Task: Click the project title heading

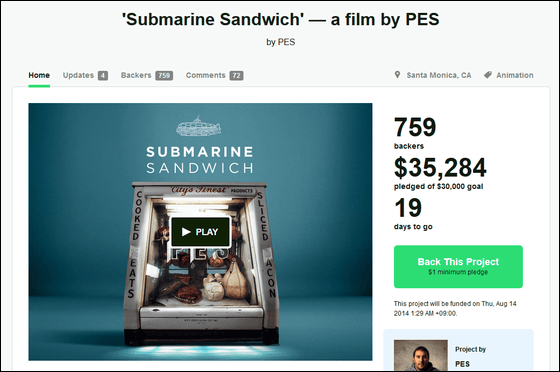Action: pos(280,19)
